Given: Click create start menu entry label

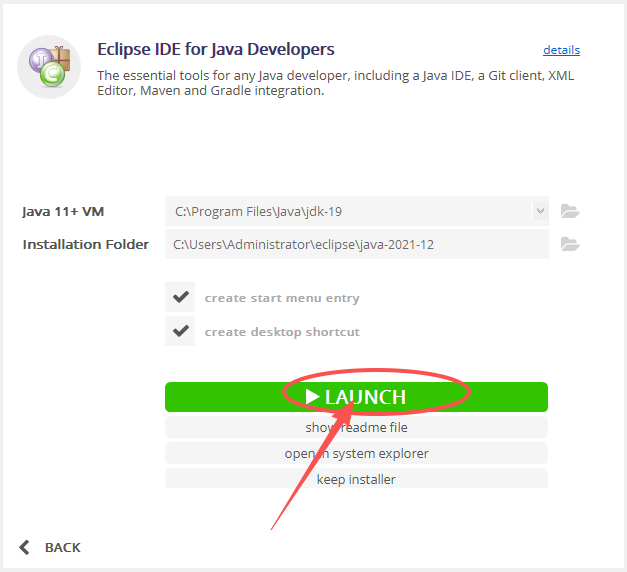Looking at the screenshot, I should point(282,298).
